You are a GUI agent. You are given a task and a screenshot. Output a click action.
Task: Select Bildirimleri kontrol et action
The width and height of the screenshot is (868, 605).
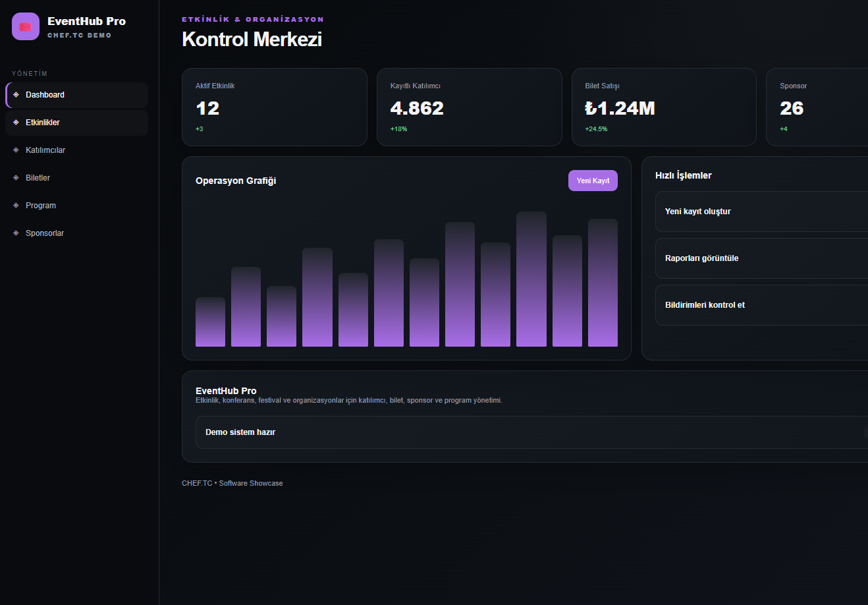point(761,305)
